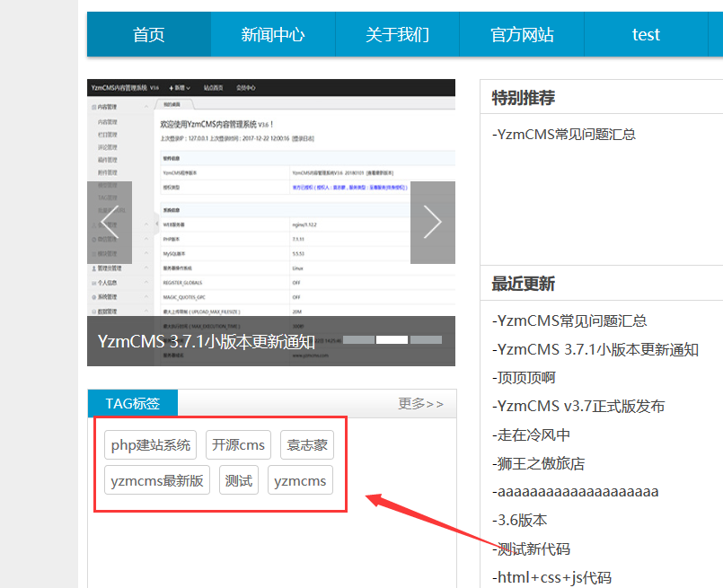Choose the 开源cms tag
This screenshot has height=588, width=723.
coord(238,444)
